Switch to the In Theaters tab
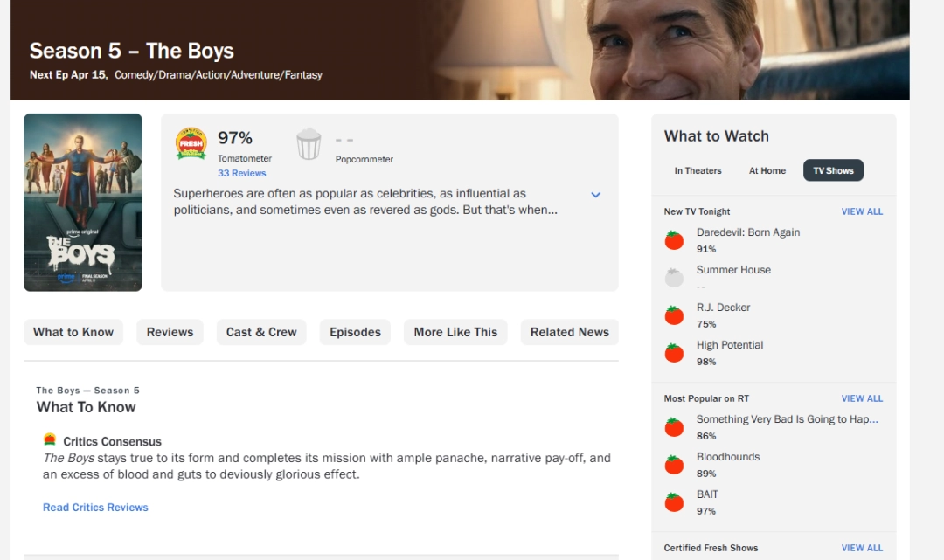This screenshot has height=560, width=944. tap(698, 170)
